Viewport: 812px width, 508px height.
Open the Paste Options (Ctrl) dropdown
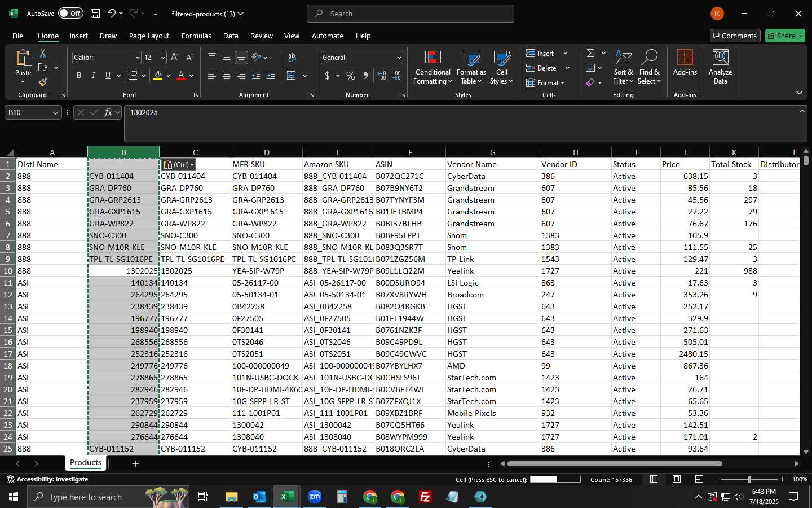(x=178, y=164)
